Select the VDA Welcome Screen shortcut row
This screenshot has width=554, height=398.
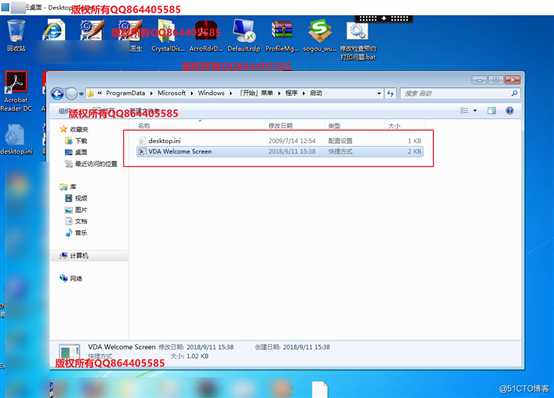tap(279, 152)
